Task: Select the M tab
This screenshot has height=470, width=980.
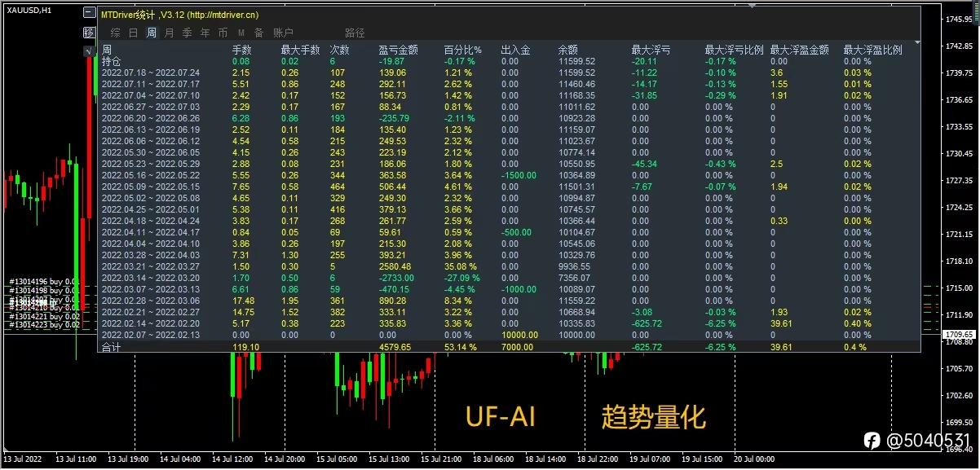Action: 241,33
